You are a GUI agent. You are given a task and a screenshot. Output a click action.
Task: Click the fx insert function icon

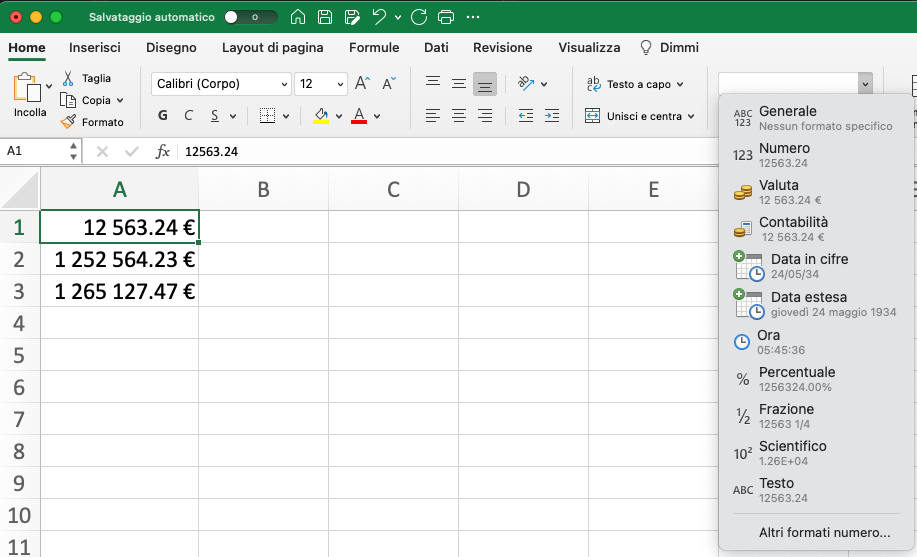coord(163,152)
